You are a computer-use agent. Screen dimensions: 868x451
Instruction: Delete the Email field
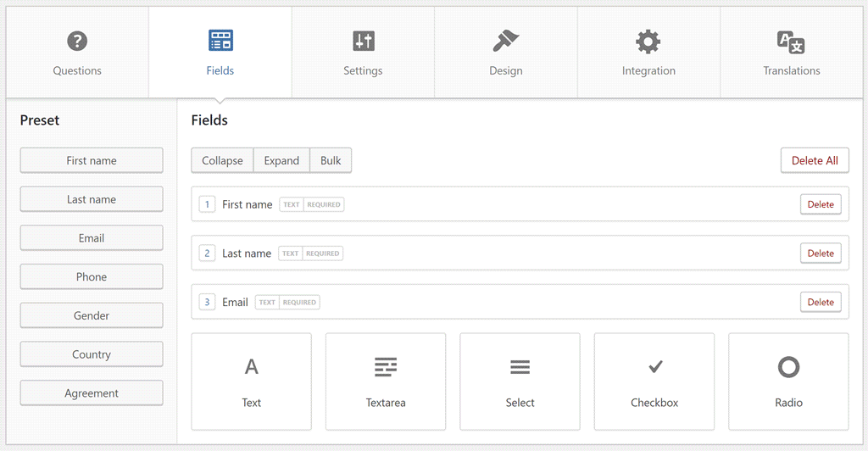click(821, 302)
